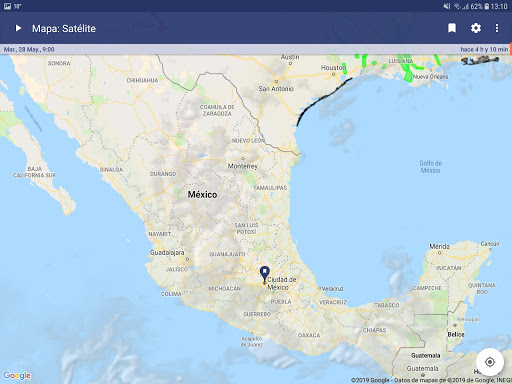Click the 'Golfo de México' label
512x384 pixels.
(x=430, y=167)
